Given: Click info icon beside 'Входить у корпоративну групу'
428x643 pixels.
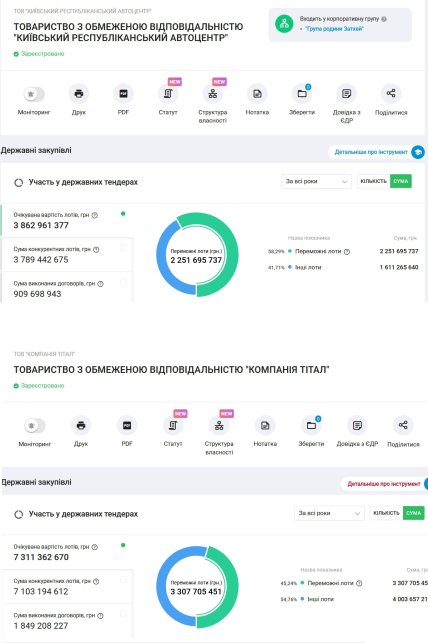Looking at the screenshot, I should [384, 19].
